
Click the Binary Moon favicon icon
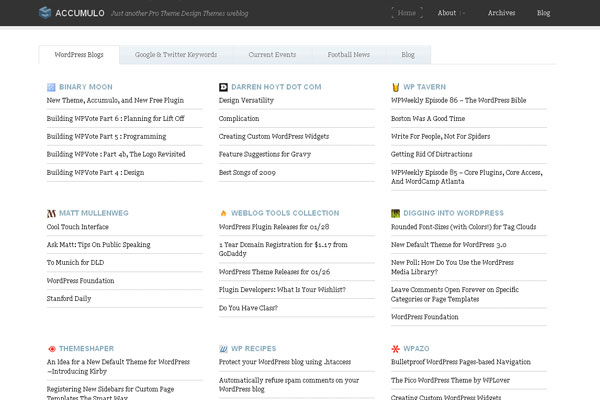pos(51,87)
